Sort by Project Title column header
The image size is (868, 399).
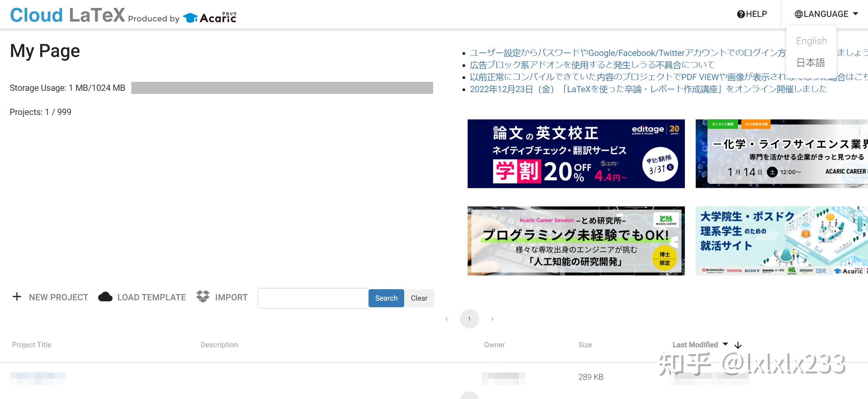click(x=32, y=345)
